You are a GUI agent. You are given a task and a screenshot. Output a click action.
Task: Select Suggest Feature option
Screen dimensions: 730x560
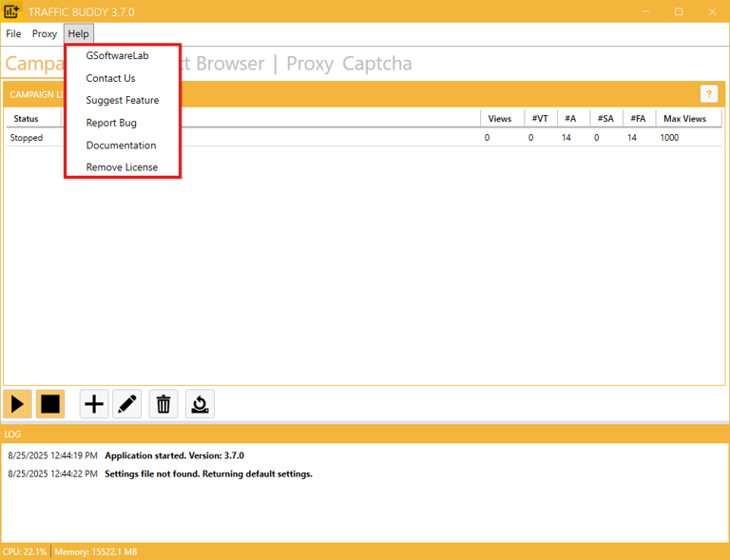pyautogui.click(x=122, y=100)
